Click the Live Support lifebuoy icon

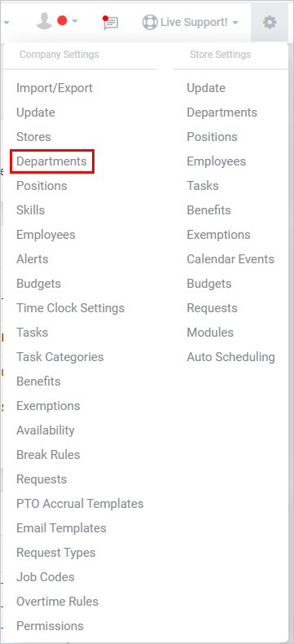click(x=150, y=22)
